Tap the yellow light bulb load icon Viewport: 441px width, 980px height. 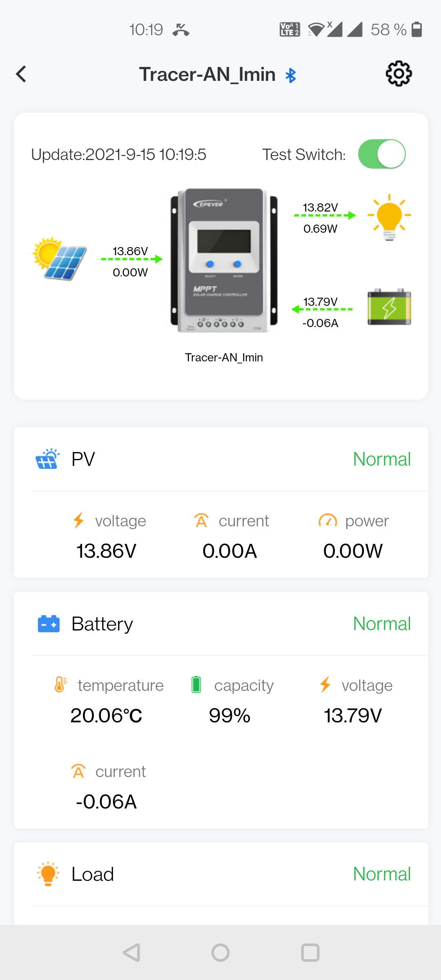[x=389, y=217]
